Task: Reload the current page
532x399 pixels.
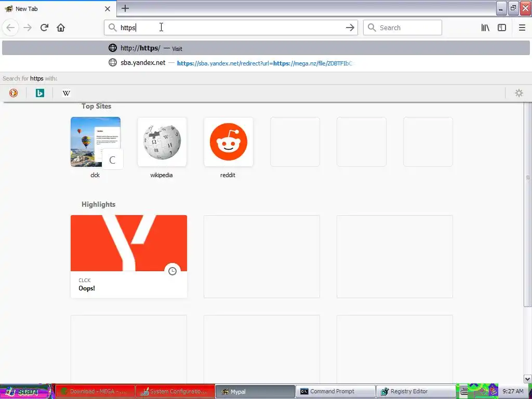Action: click(44, 28)
